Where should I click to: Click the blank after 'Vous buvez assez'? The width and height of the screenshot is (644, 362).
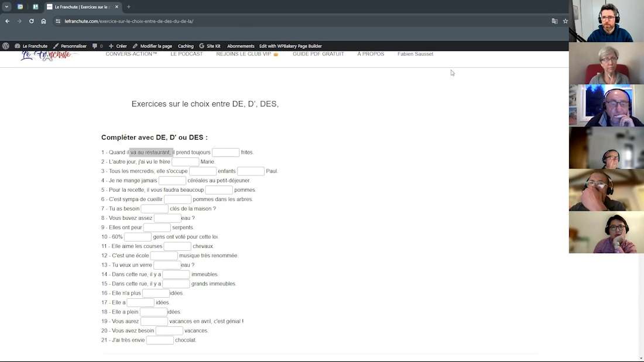pos(167,218)
